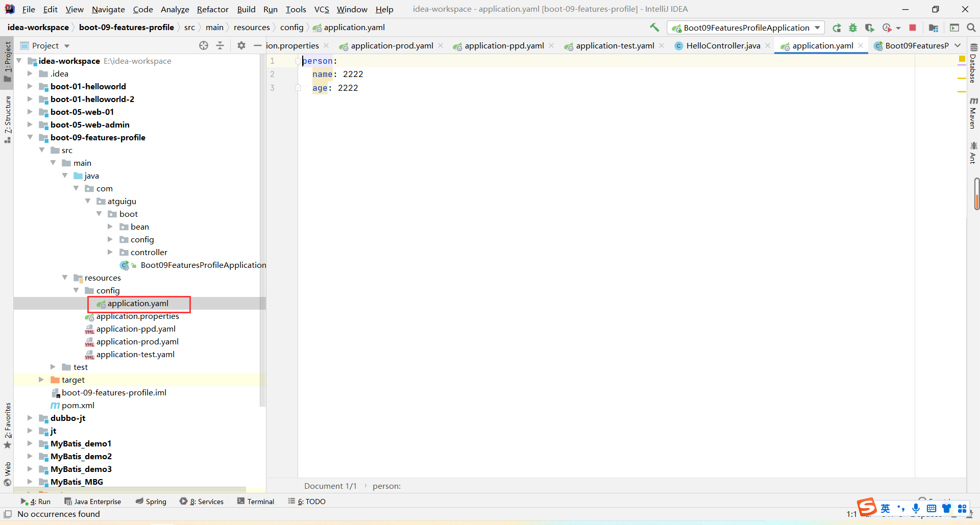Collapse the resources folder

coord(65,278)
